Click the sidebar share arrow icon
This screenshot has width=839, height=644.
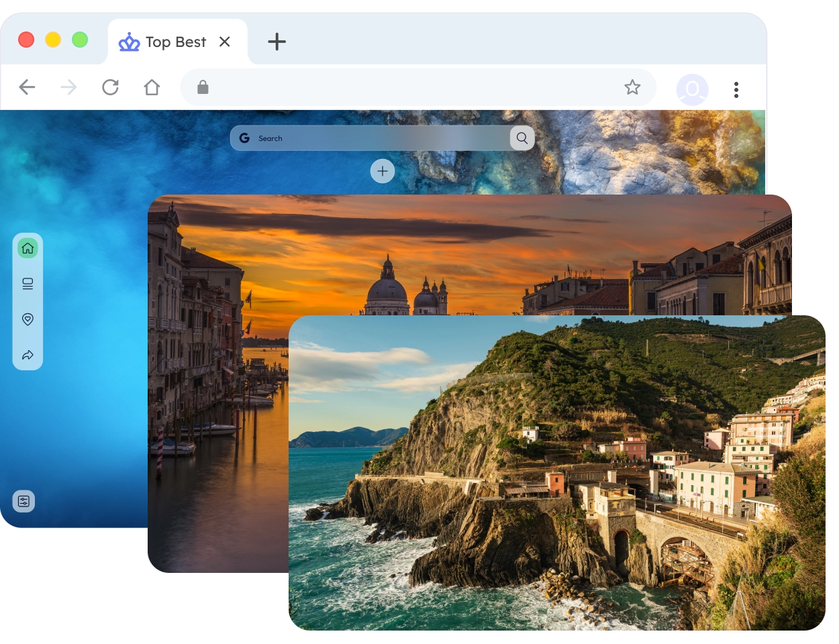pyautogui.click(x=28, y=355)
